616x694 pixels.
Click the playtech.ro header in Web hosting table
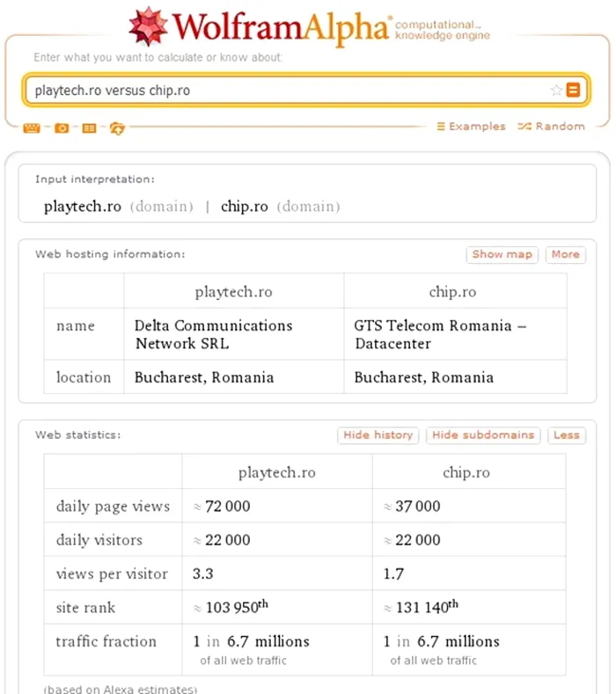(234, 292)
